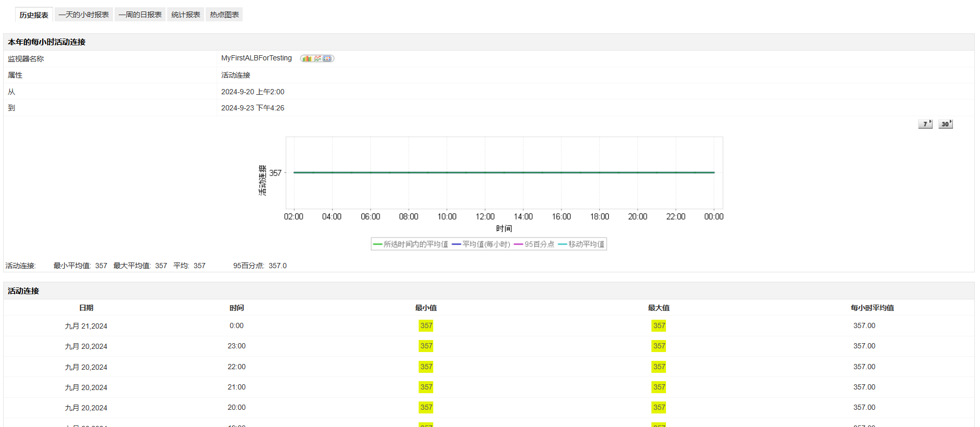Select the 21:00 time cell
The image size is (980, 427).
coord(236,387)
